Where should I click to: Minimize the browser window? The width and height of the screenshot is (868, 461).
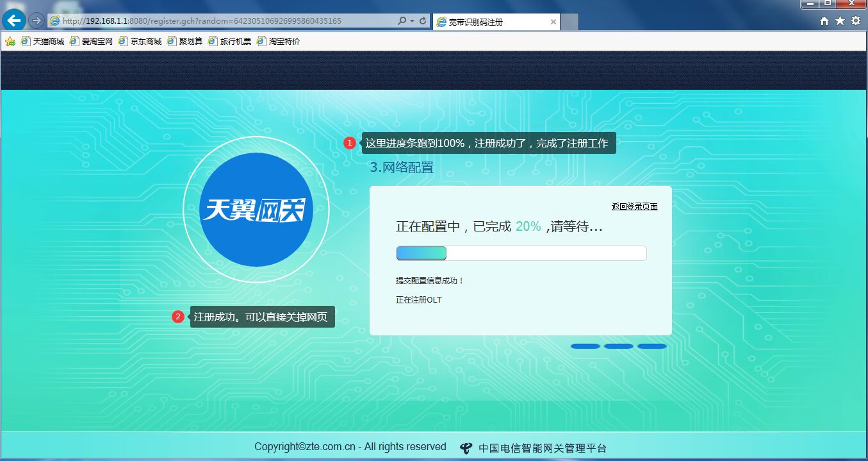point(810,4)
